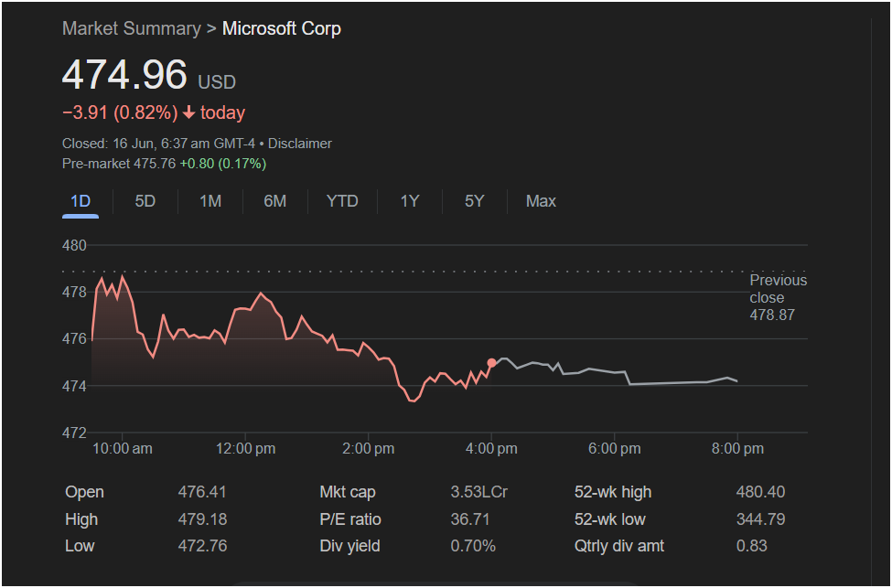This screenshot has height=588, width=892.
Task: Click the 4:00 pm closing point marker
Action: point(491,363)
